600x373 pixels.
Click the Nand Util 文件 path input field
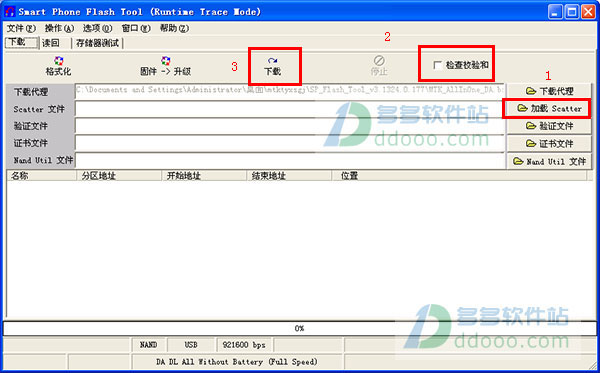(290, 160)
